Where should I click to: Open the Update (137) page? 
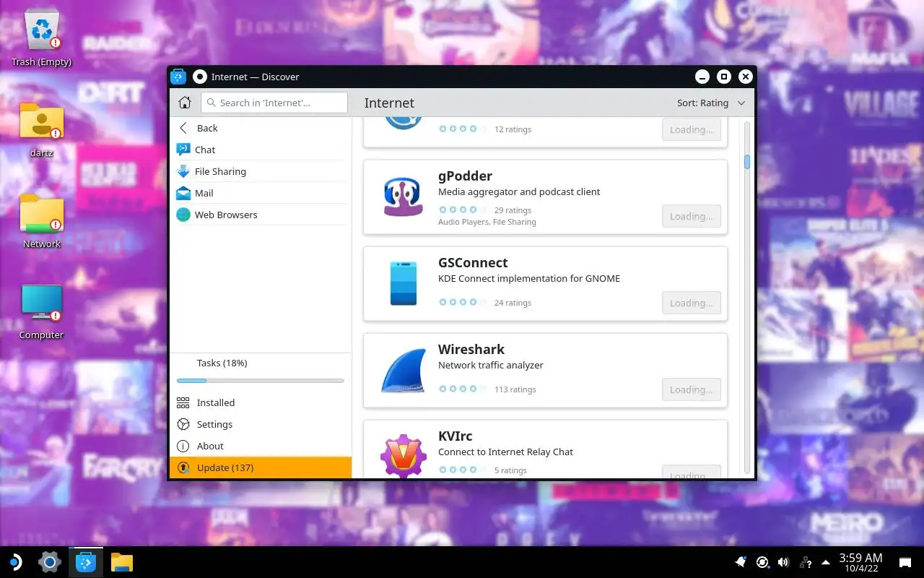coord(261,467)
